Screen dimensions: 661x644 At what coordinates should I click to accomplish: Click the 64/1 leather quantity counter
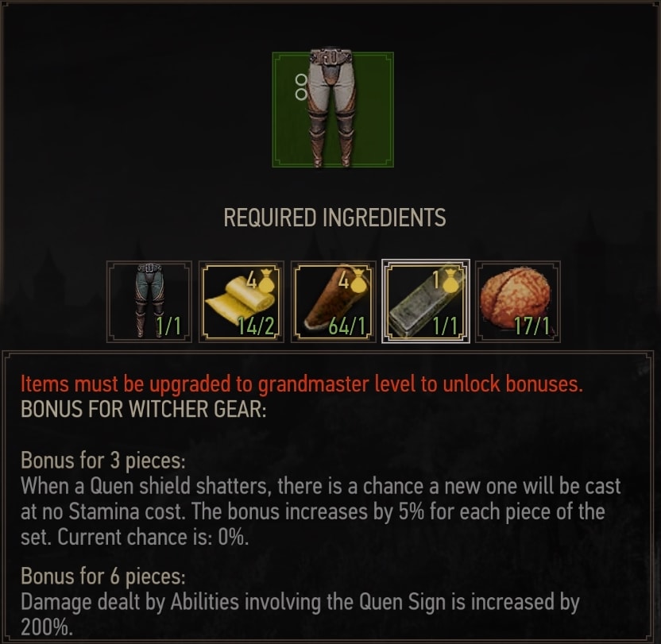347,326
